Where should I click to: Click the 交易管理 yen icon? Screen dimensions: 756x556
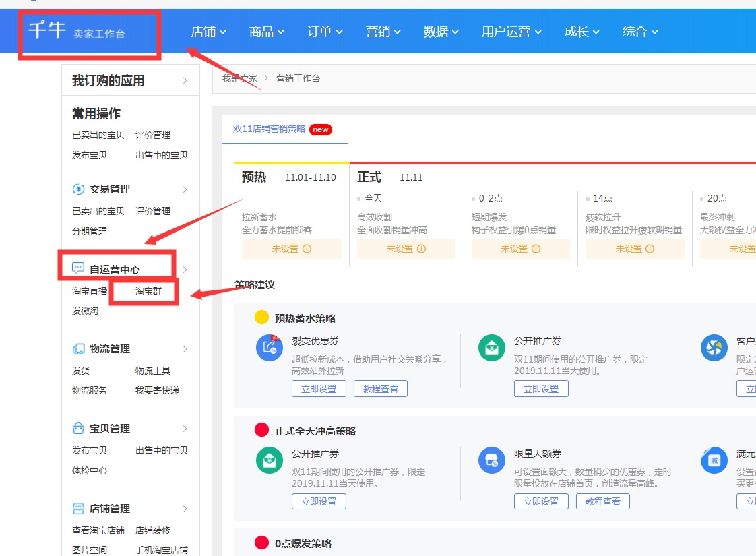click(x=78, y=189)
